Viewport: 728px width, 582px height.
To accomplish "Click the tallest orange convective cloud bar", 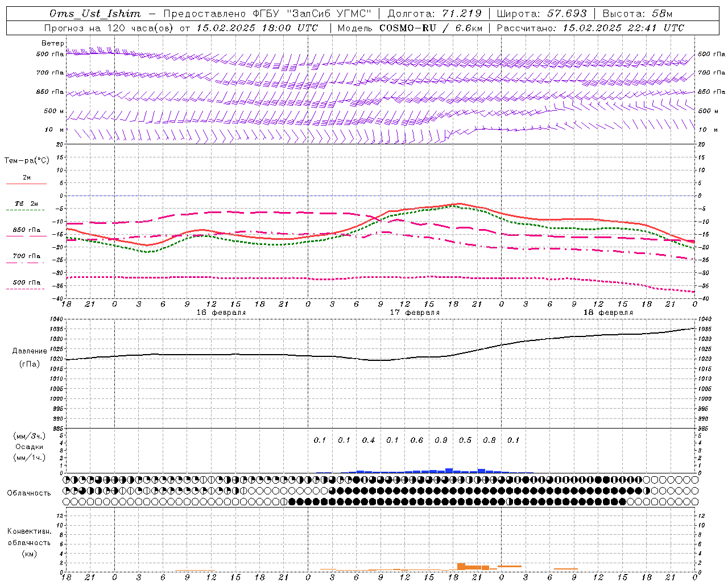I will pos(461,567).
